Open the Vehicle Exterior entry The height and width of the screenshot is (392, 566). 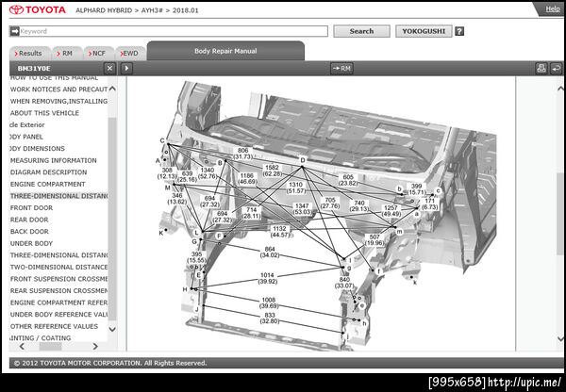point(27,124)
